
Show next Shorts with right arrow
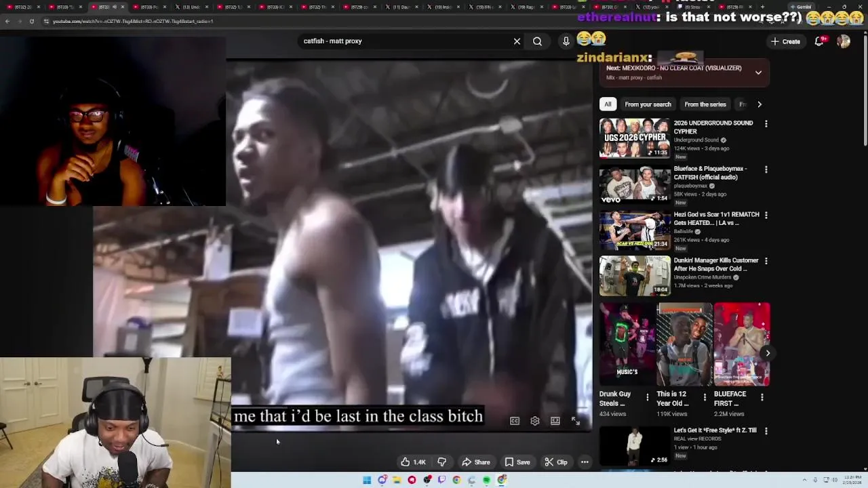768,353
